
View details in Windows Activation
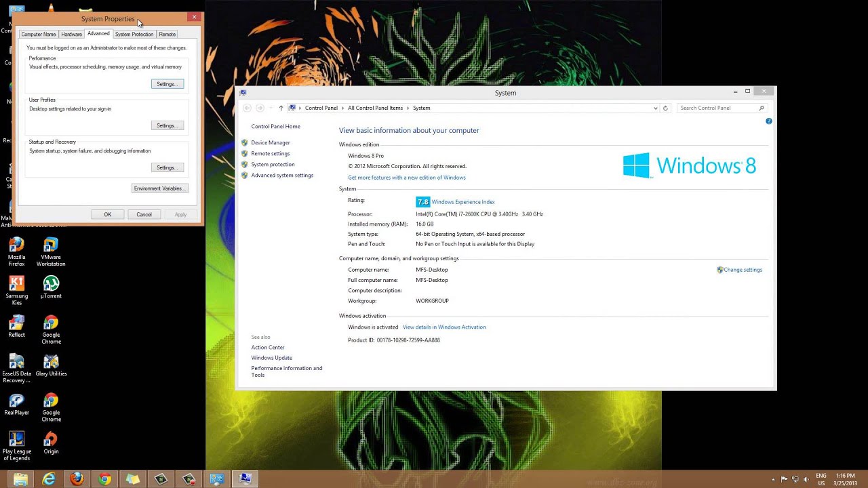pyautogui.click(x=444, y=327)
